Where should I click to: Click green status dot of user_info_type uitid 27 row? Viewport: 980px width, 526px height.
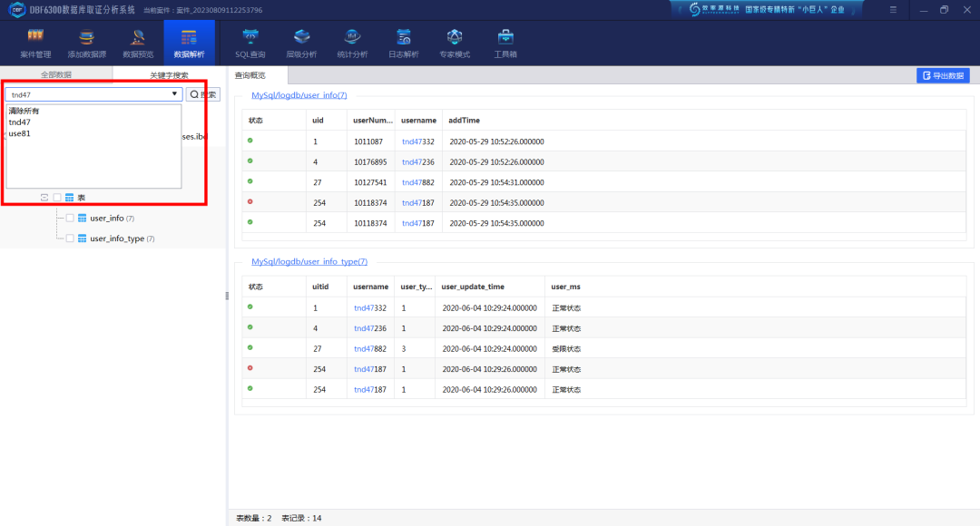coord(250,347)
